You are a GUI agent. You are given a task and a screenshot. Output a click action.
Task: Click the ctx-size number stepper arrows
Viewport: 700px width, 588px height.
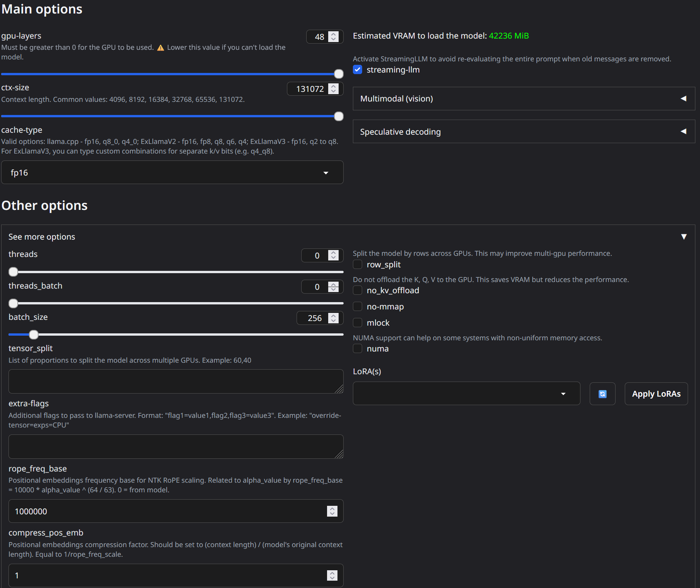334,89
